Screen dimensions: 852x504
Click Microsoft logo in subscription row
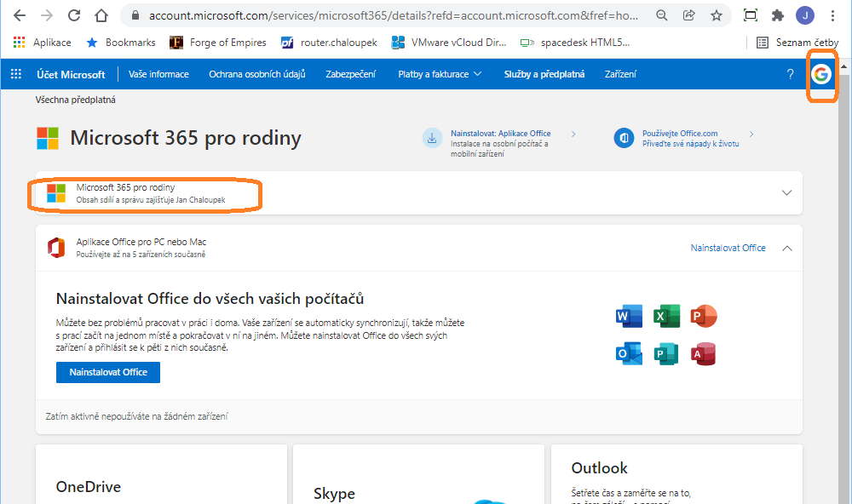[56, 192]
